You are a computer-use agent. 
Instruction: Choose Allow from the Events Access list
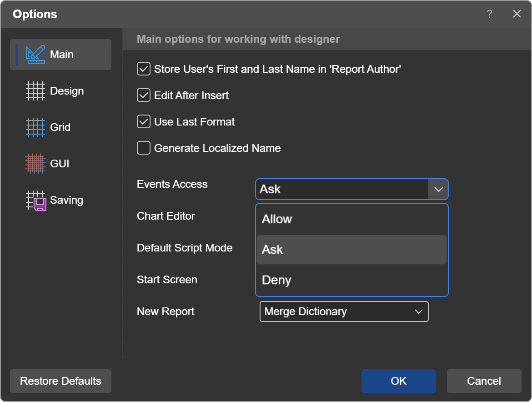pos(351,219)
